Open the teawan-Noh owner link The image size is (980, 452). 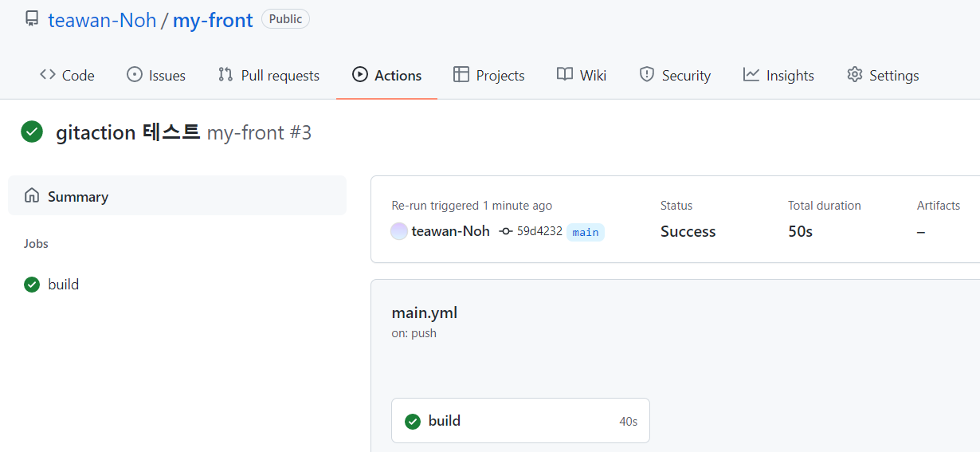click(x=102, y=20)
